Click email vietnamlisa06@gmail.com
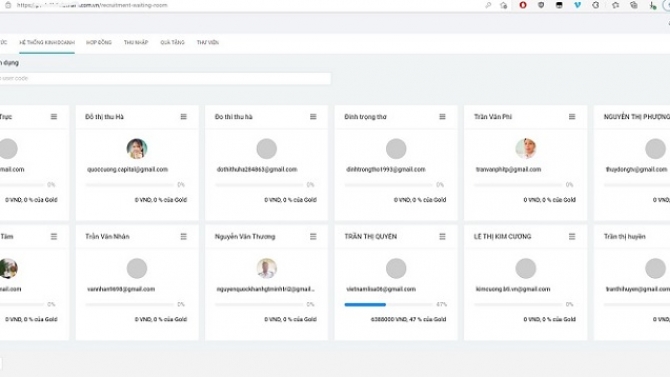 (381, 289)
